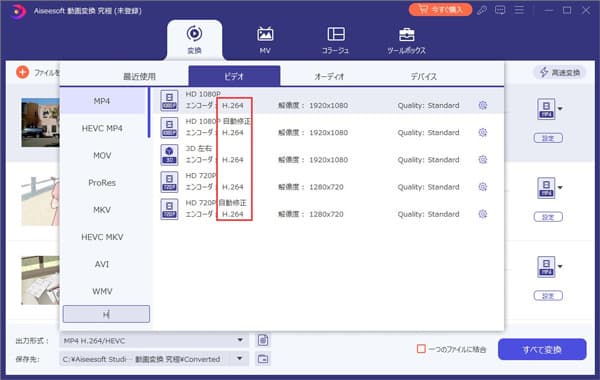Select AVI in the format list
The width and height of the screenshot is (600, 380).
point(102,264)
